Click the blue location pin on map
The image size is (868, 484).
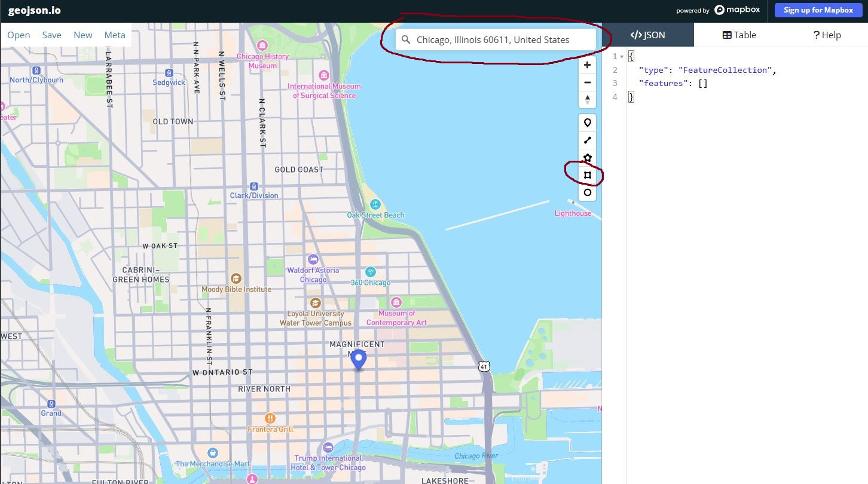[x=358, y=360]
